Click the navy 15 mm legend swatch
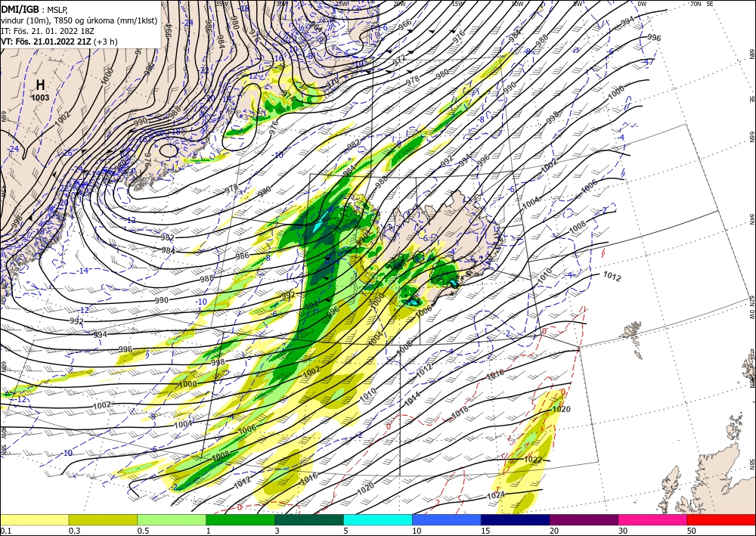 coord(516,519)
